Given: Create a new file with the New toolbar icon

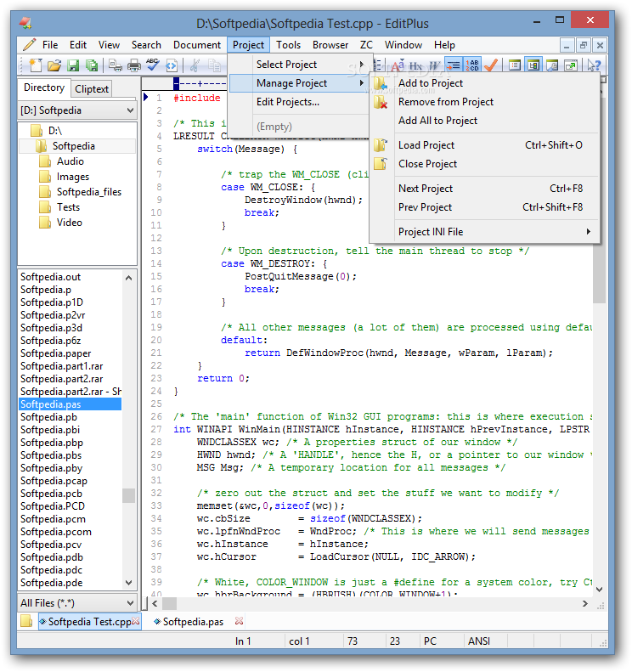Looking at the screenshot, I should 35,65.
